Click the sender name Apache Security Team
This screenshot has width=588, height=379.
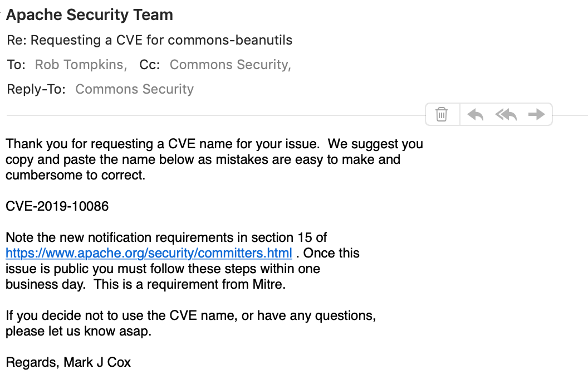pos(90,15)
